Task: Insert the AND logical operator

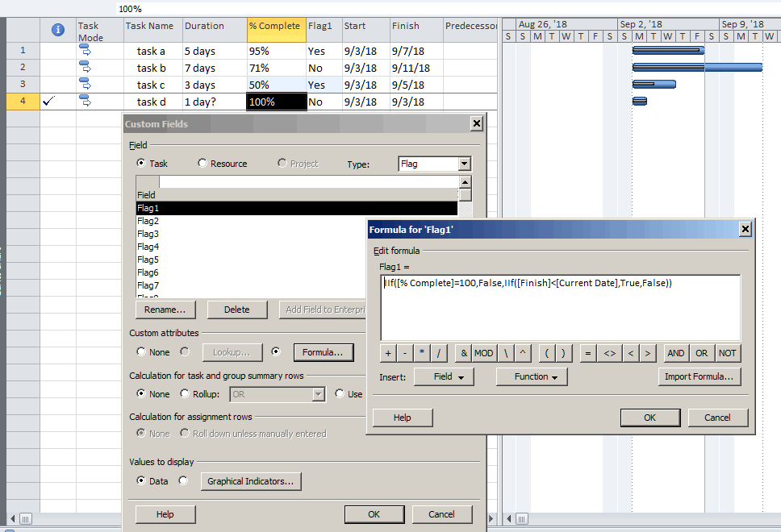Action: tap(676, 353)
